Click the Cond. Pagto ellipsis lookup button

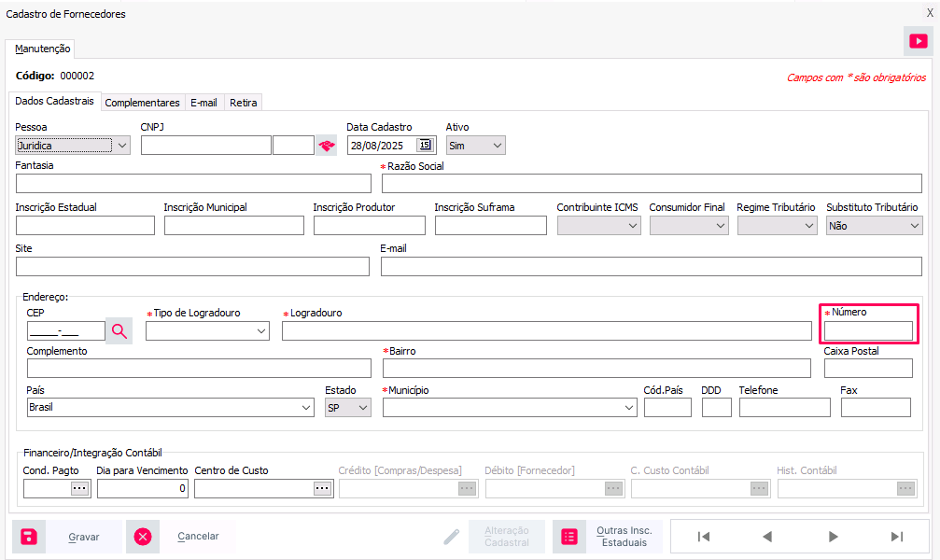tap(79, 488)
